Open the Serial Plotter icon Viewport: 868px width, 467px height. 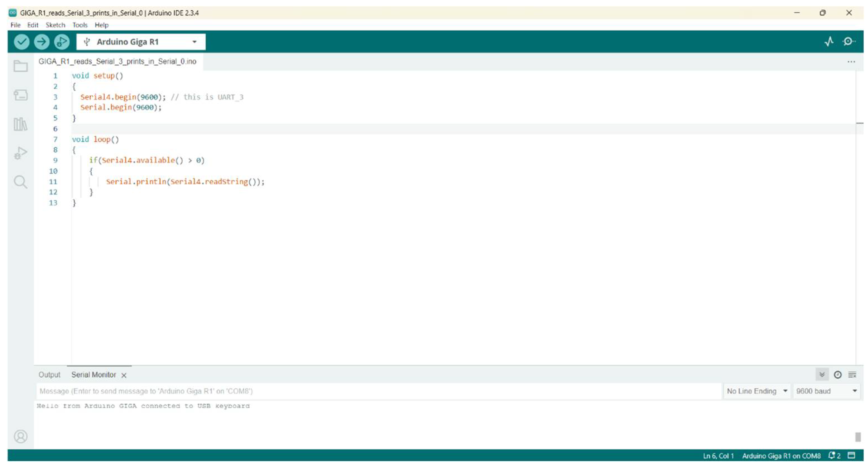tap(829, 42)
